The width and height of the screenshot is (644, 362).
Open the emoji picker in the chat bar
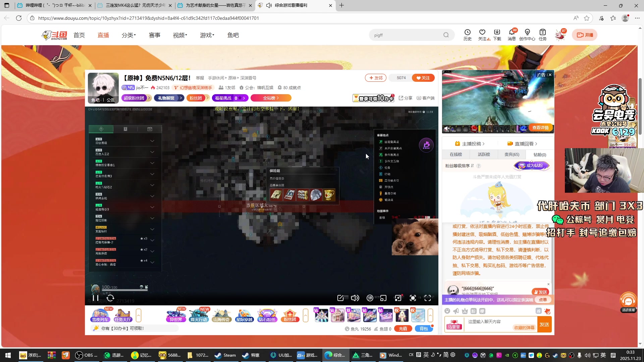point(447,311)
